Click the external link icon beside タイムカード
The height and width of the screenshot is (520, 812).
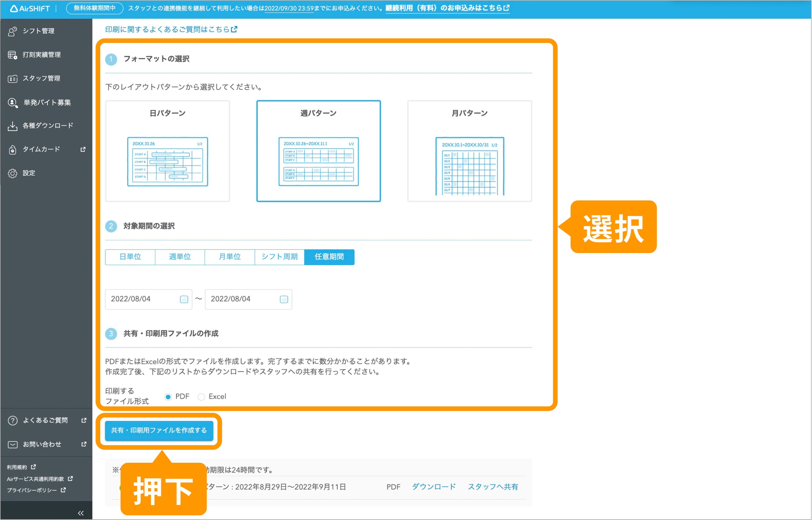coord(83,149)
